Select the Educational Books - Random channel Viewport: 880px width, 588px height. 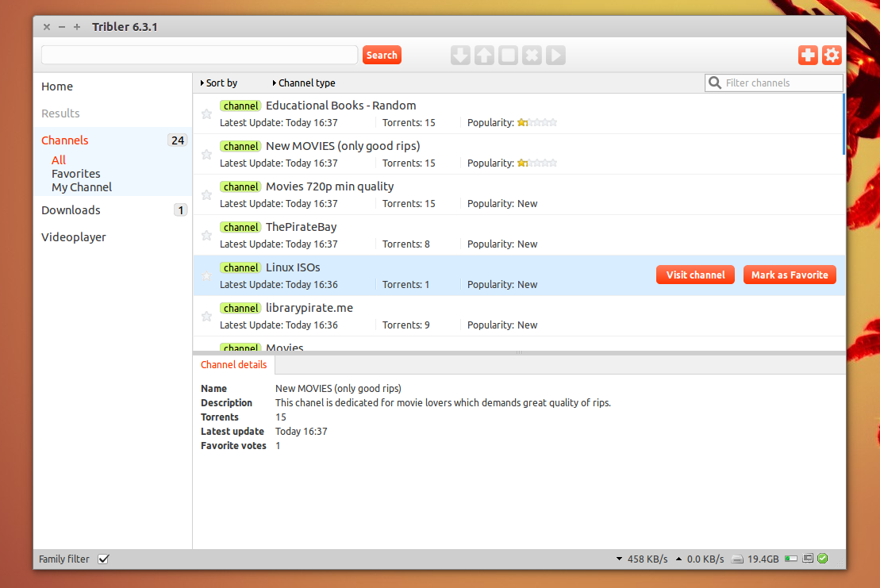(x=519, y=114)
